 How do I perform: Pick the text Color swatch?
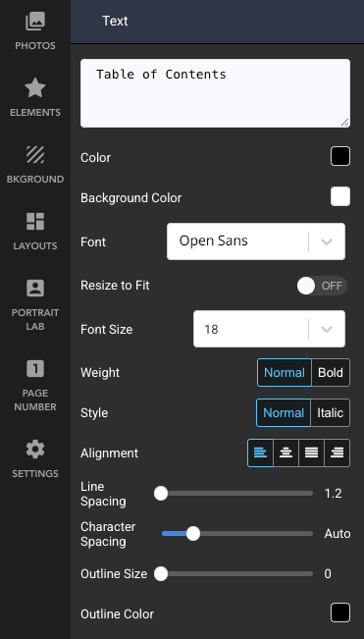tap(340, 156)
